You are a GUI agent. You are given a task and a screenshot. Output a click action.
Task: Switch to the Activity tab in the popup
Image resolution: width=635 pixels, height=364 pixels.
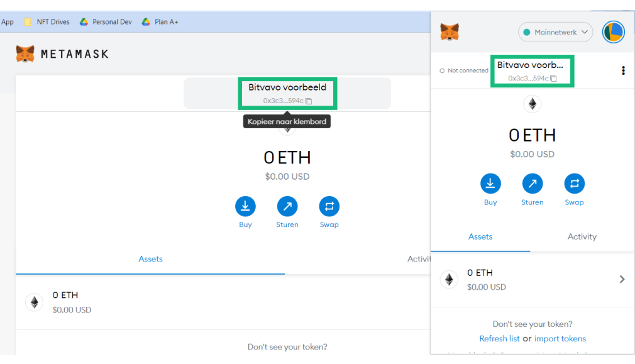pos(582,236)
